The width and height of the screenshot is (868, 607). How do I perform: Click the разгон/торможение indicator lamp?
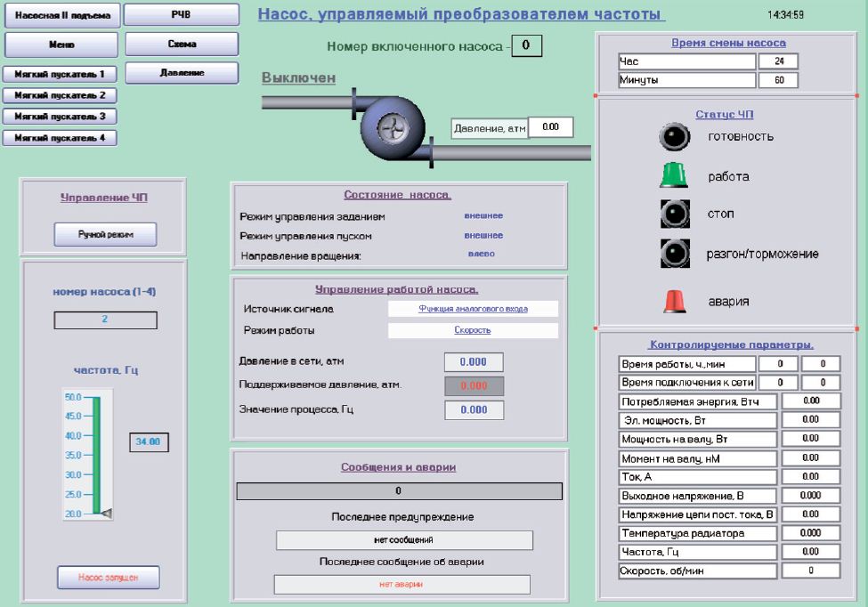(x=674, y=254)
